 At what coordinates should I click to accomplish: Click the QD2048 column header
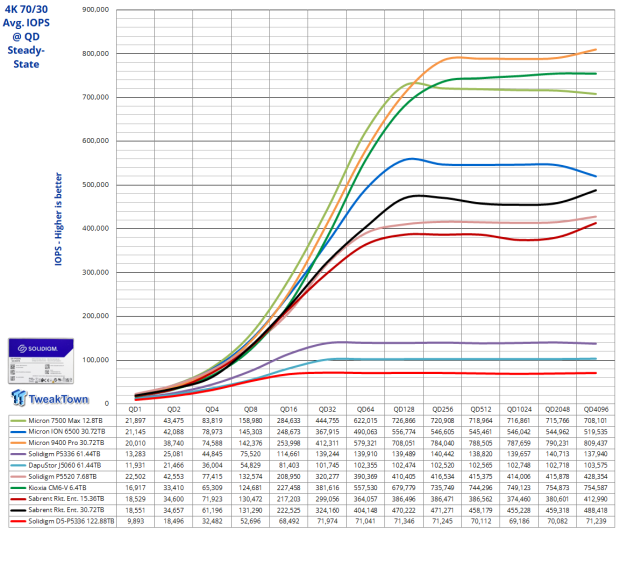(557, 409)
